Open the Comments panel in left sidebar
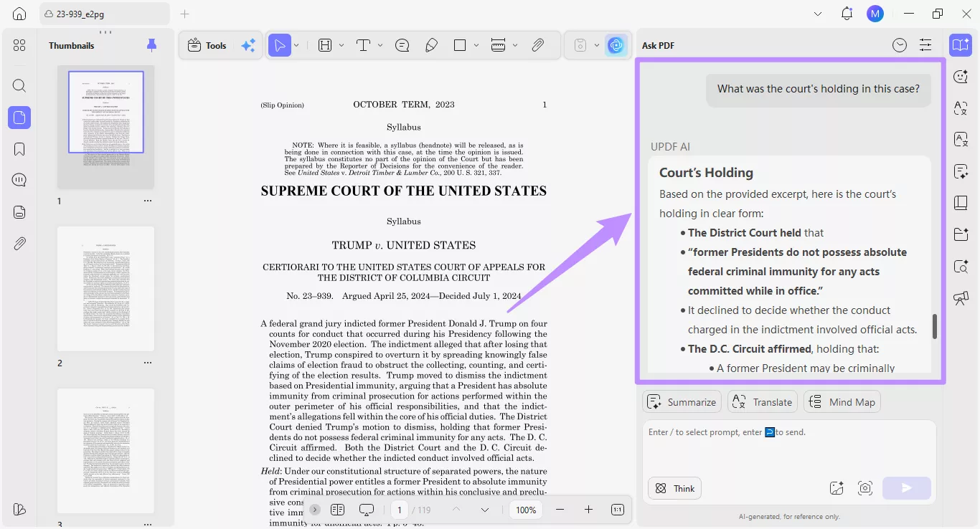This screenshot has width=980, height=529. click(19, 180)
